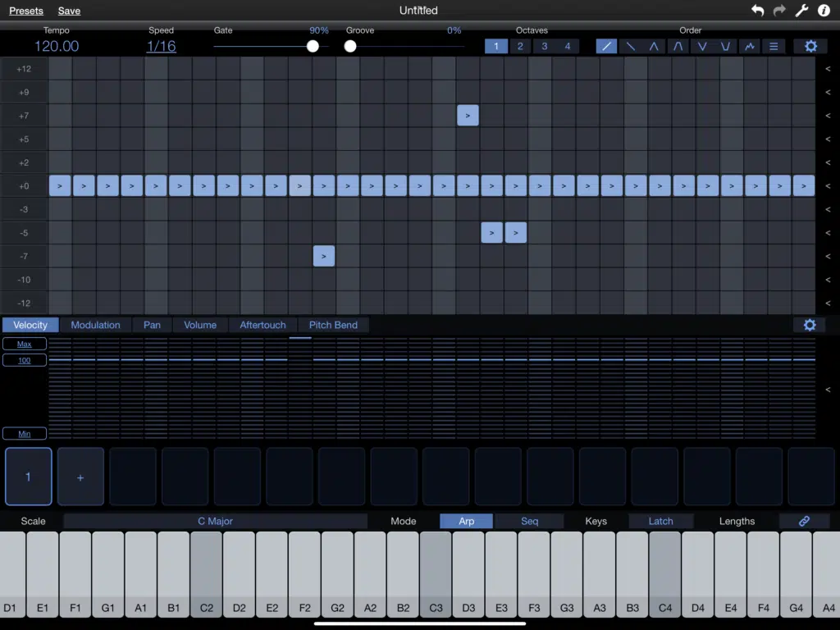Open the Presets menu
840x630 pixels.
coord(26,11)
